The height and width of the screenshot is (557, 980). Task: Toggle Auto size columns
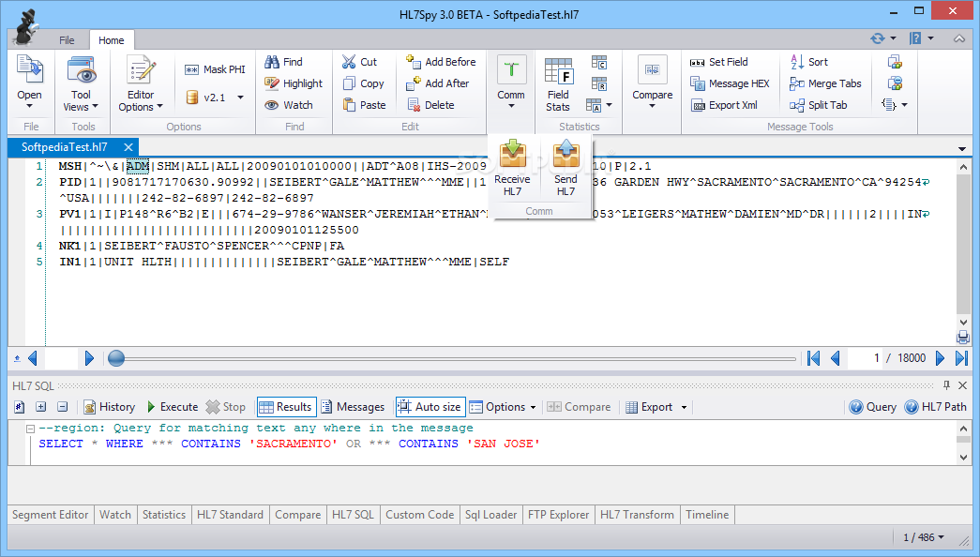pos(430,407)
